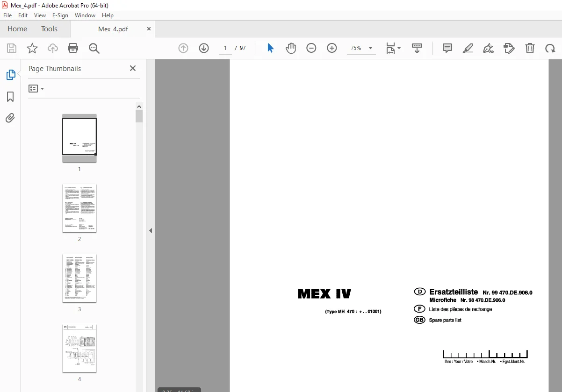Switch to the Home tab
This screenshot has height=392, width=562.
click(17, 29)
